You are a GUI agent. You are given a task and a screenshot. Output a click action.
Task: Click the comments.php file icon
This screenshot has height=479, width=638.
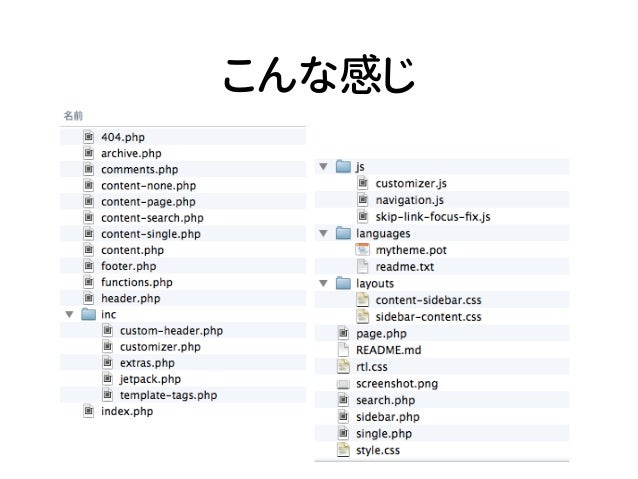[88, 169]
